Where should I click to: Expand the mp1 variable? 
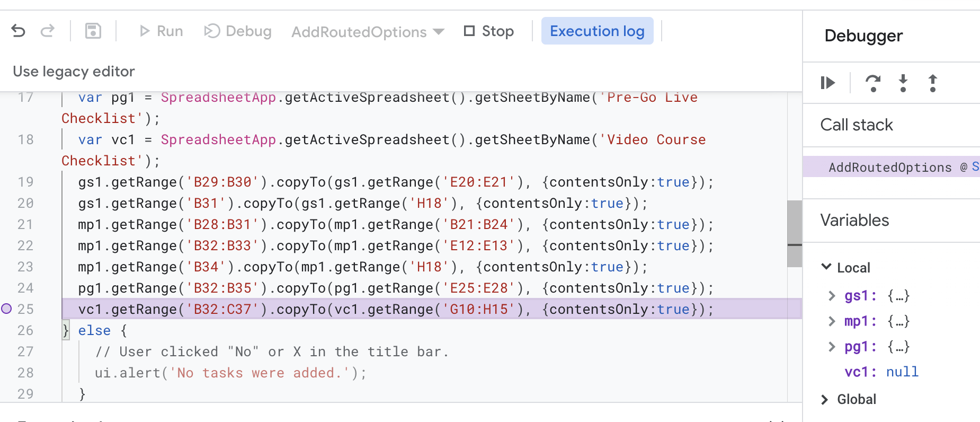click(832, 321)
